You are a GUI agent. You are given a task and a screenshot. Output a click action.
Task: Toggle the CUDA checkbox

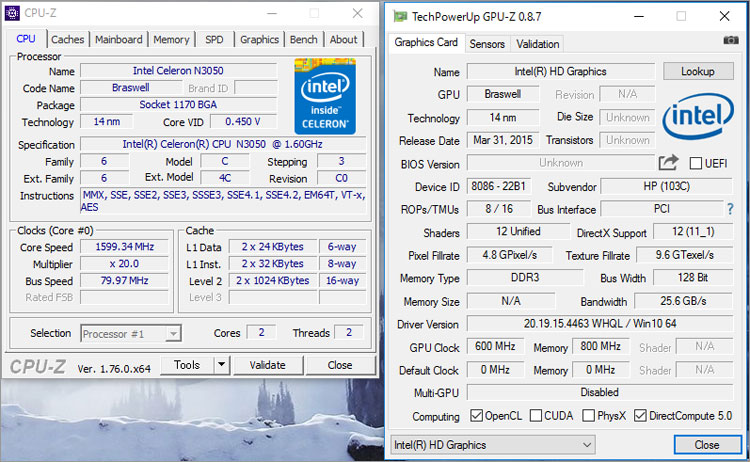pos(536,416)
